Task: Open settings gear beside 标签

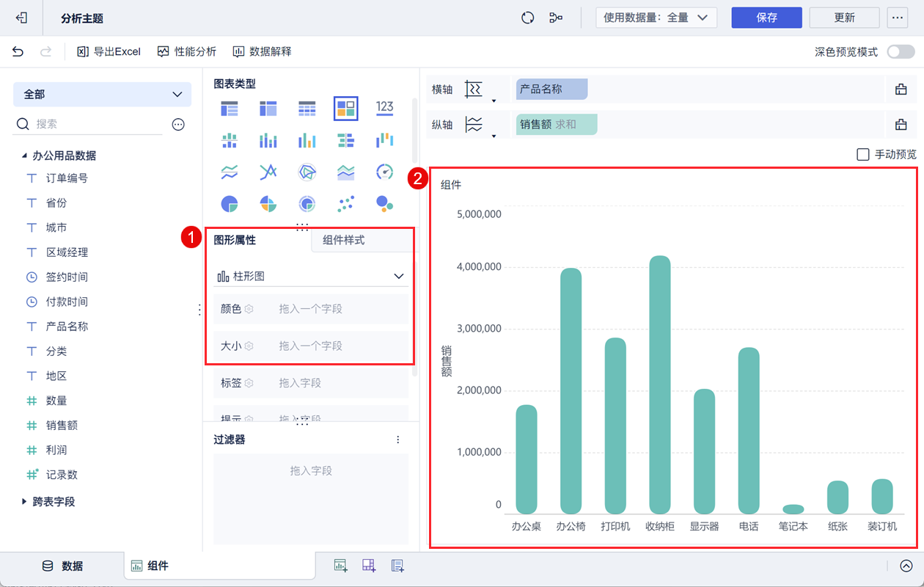Action: pyautogui.click(x=249, y=383)
